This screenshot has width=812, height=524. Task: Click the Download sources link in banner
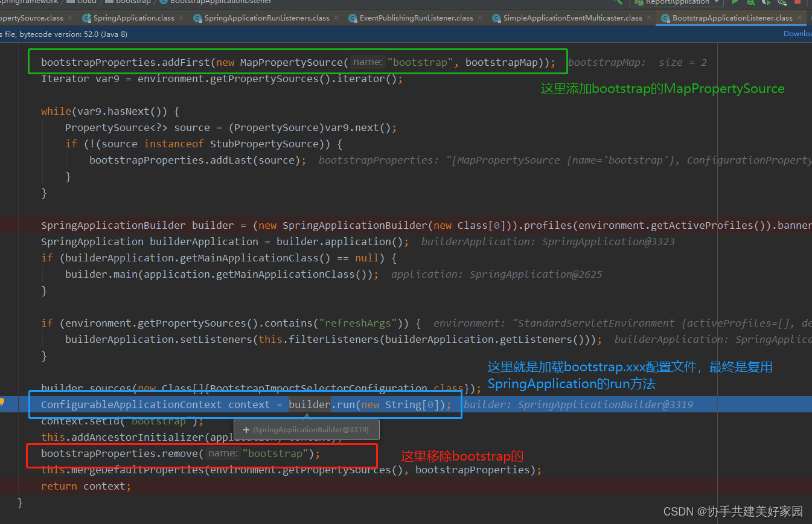pos(798,34)
